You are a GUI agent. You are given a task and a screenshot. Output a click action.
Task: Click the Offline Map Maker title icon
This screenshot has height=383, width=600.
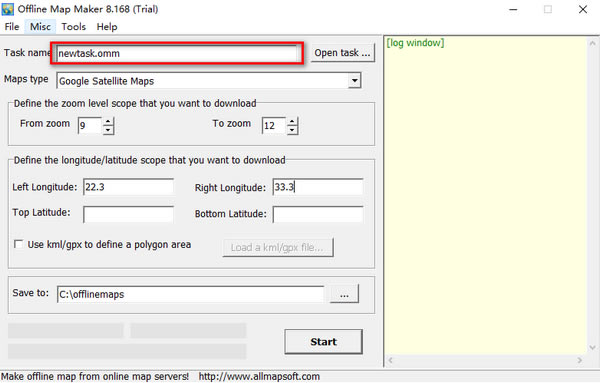(8, 9)
